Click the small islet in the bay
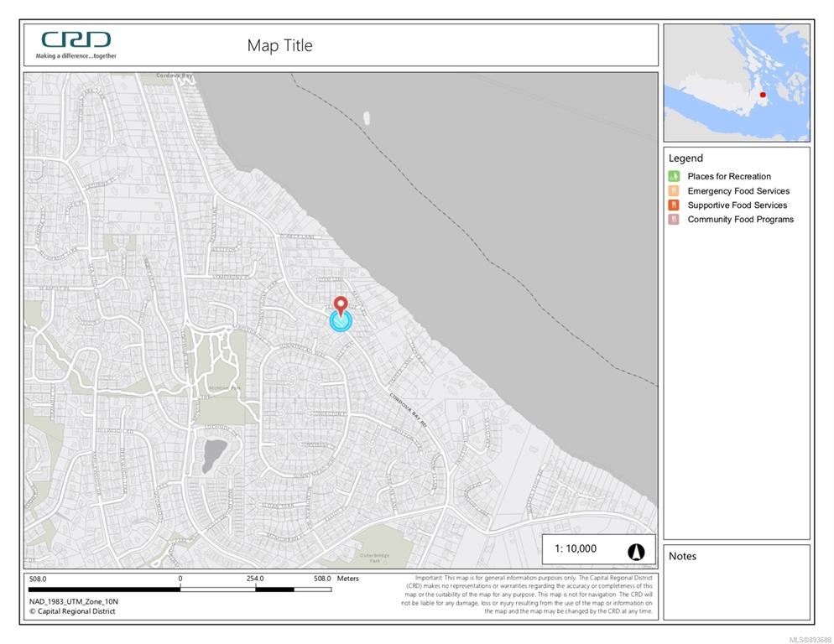 click(x=367, y=117)
